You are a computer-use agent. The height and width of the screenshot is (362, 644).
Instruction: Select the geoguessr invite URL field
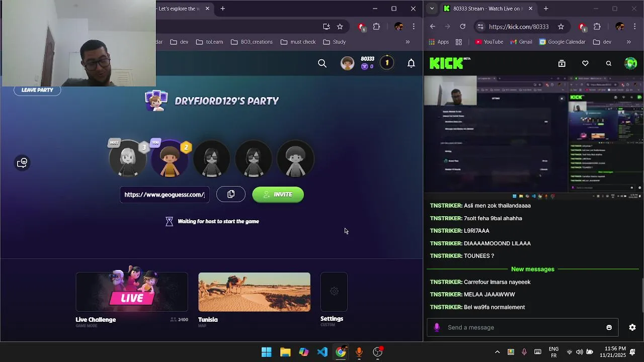pyautogui.click(x=165, y=195)
